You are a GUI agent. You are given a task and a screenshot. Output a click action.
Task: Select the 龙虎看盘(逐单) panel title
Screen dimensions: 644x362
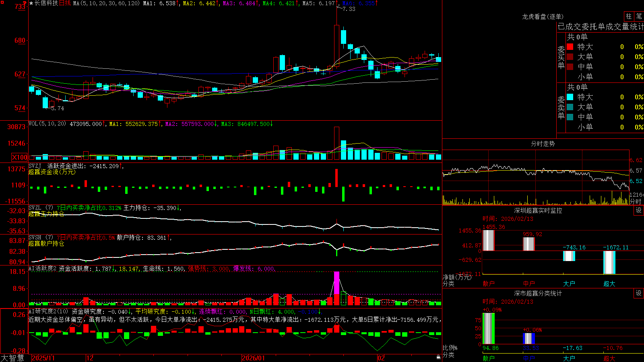[543, 16]
